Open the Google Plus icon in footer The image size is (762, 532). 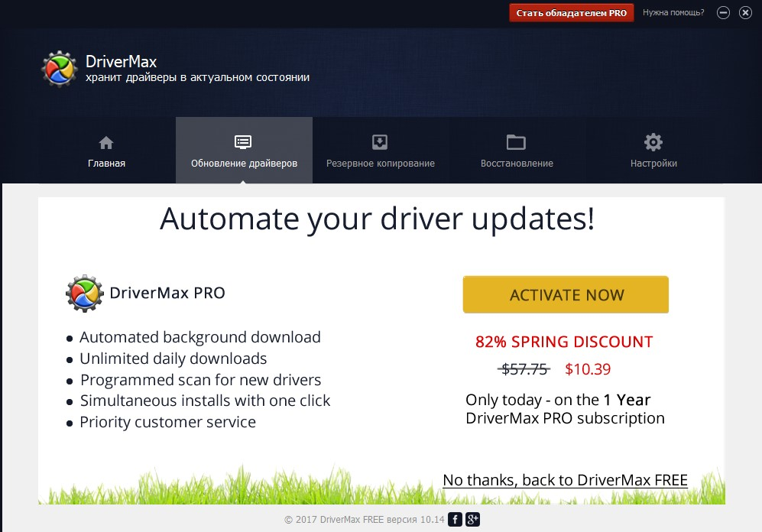coord(472,519)
